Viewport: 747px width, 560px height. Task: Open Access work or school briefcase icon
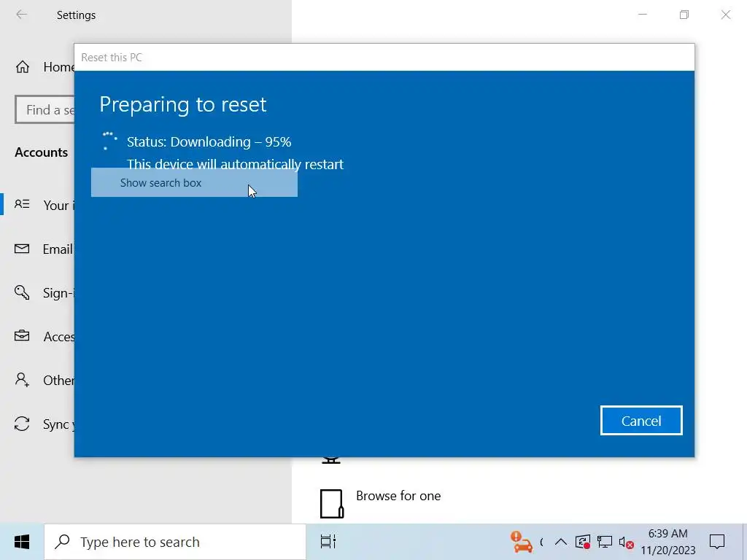coord(22,336)
